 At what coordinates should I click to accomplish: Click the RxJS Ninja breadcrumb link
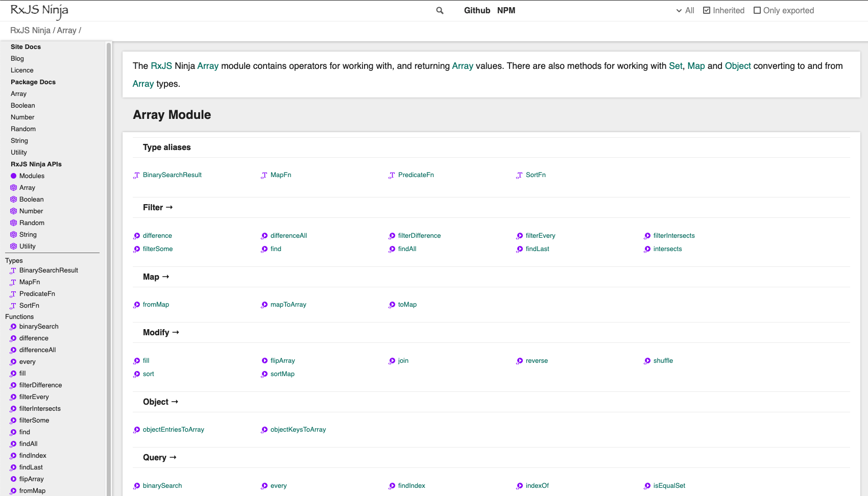pos(31,30)
